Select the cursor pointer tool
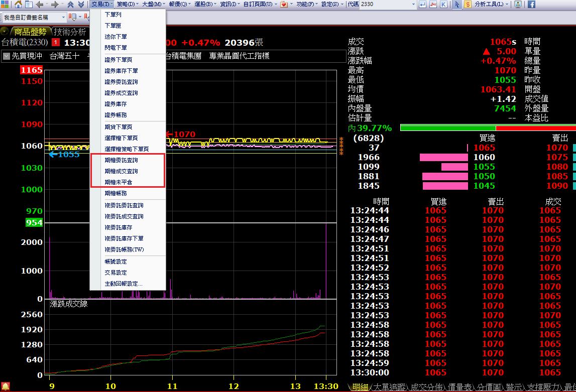 (x=456, y=5)
